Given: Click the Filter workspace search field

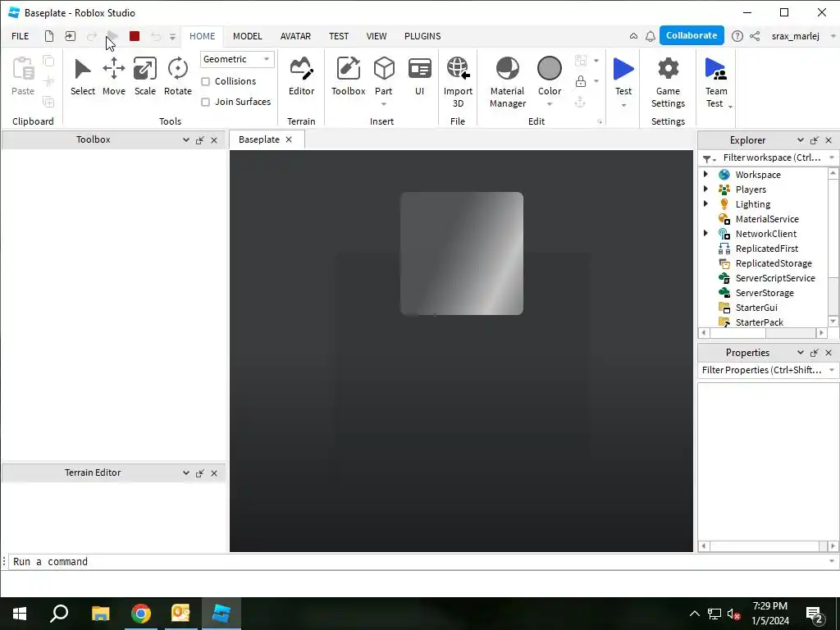Looking at the screenshot, I should coord(771,157).
